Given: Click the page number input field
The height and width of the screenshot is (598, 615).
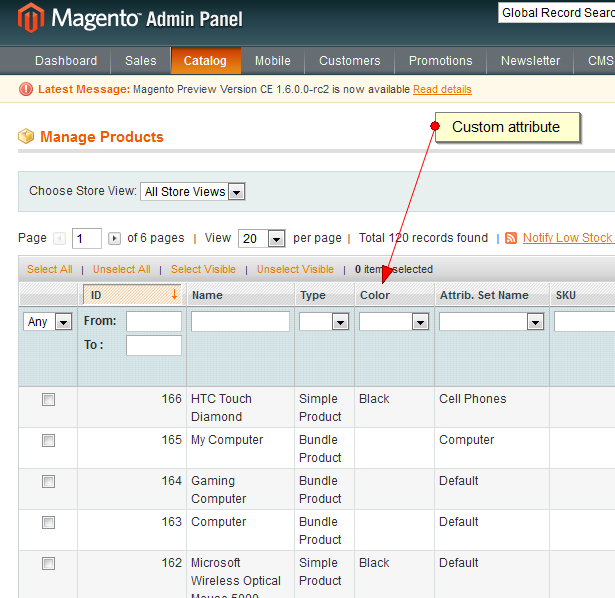Looking at the screenshot, I should [x=87, y=238].
